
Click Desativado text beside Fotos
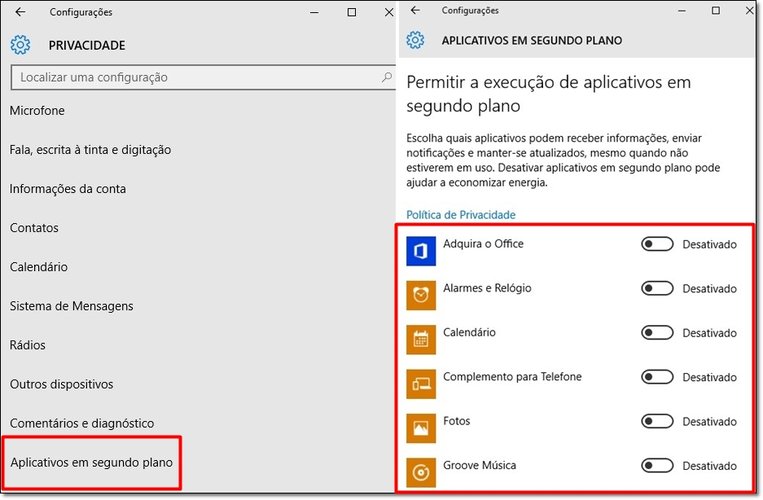point(709,421)
